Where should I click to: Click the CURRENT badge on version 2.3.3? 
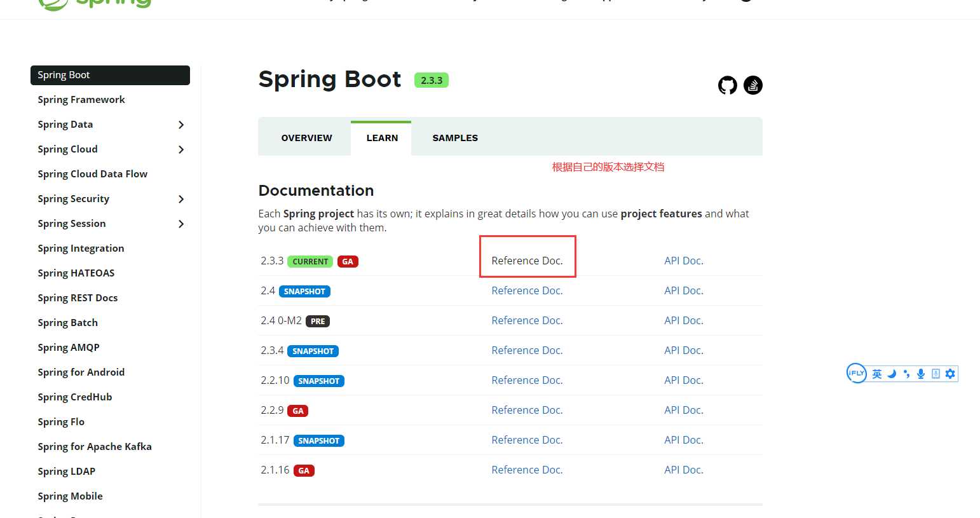(x=310, y=261)
